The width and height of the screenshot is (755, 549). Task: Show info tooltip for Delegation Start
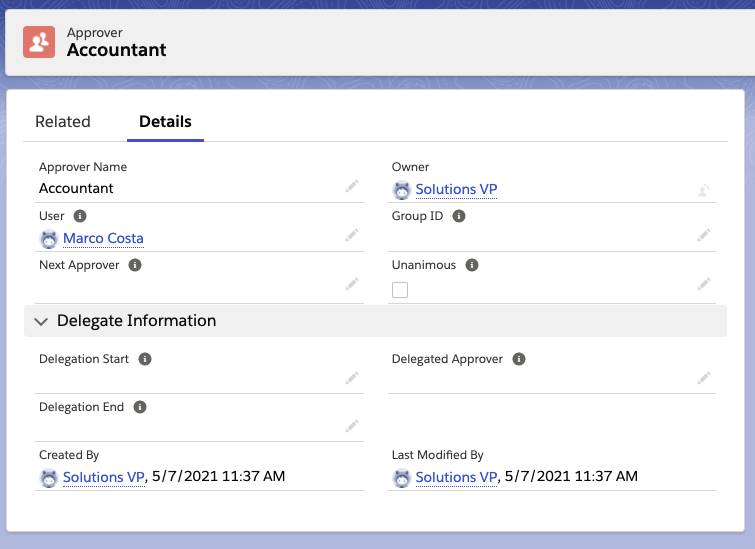click(x=145, y=359)
